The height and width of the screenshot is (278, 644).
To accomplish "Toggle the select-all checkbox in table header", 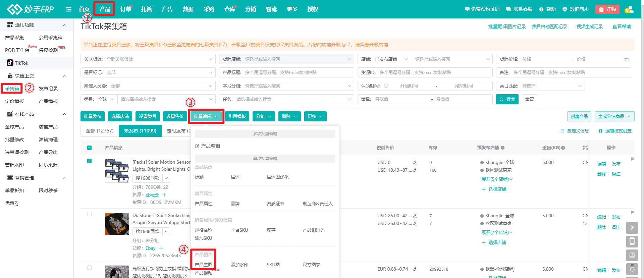I will tap(89, 148).
